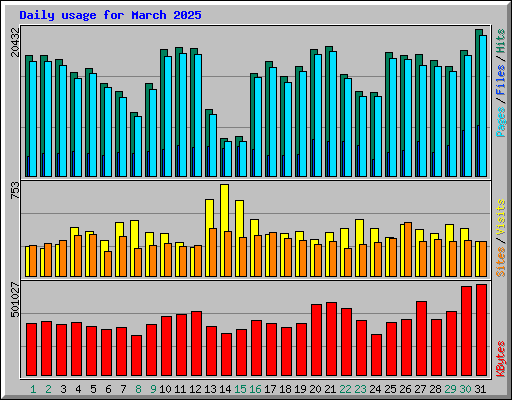Click day label 26 on the x-axis
Viewport: 512px width, 400px height.
405,389
